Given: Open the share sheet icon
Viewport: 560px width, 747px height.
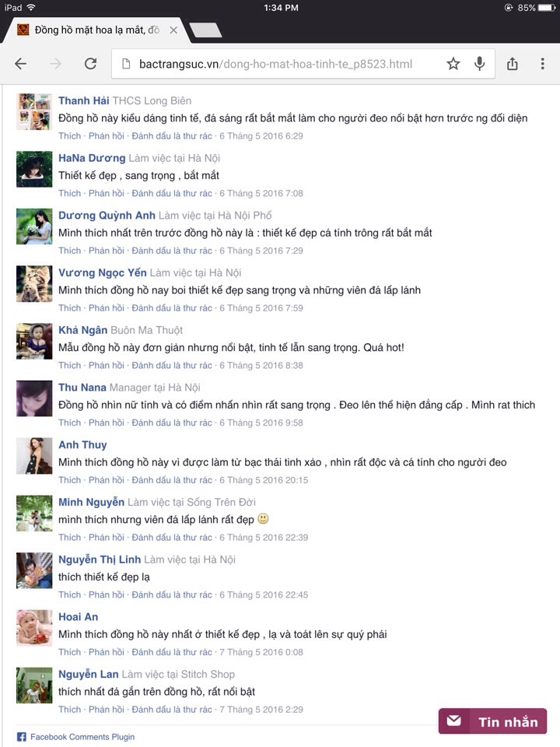Looking at the screenshot, I should (513, 63).
